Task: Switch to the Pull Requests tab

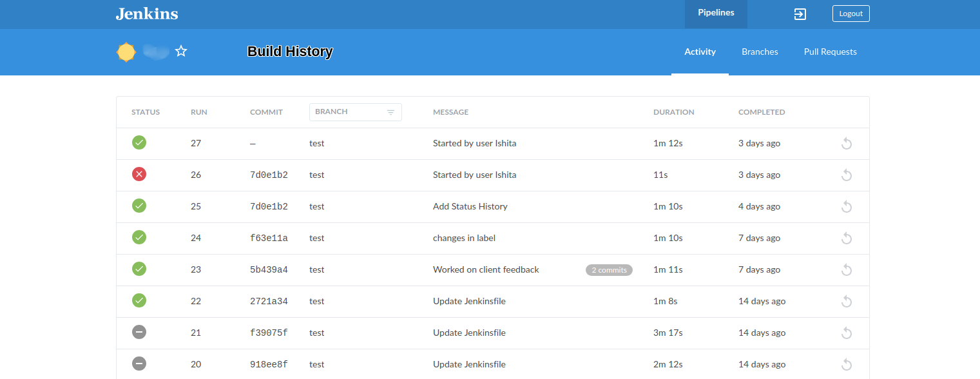Action: [x=830, y=52]
